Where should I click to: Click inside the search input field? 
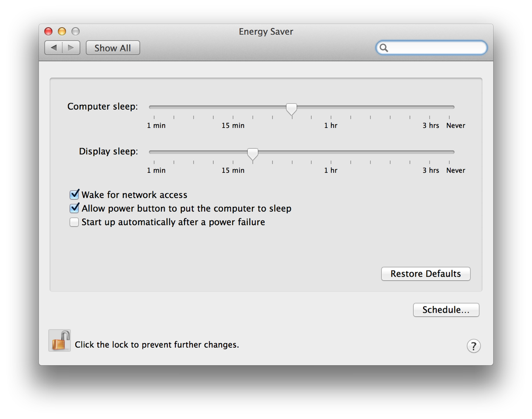[431, 48]
